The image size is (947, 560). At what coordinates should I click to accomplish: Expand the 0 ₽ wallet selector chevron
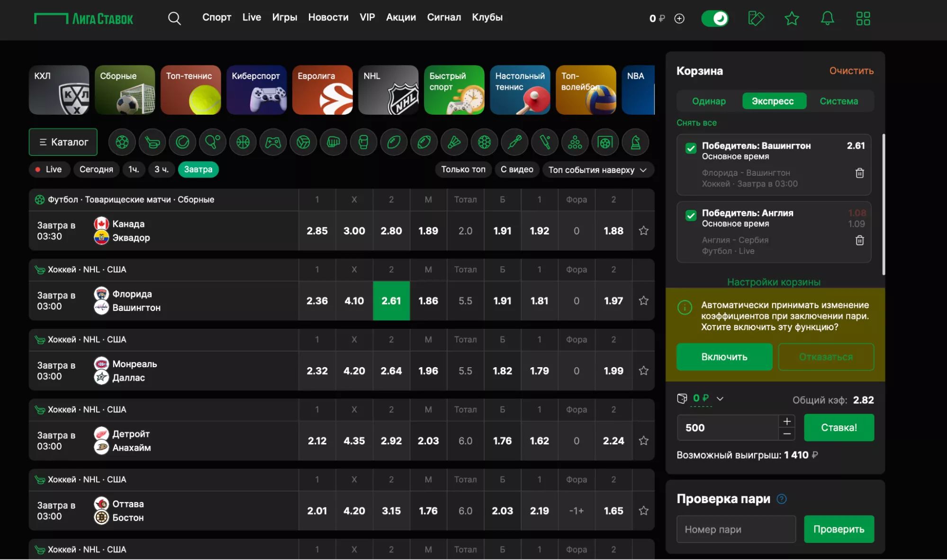(x=720, y=398)
